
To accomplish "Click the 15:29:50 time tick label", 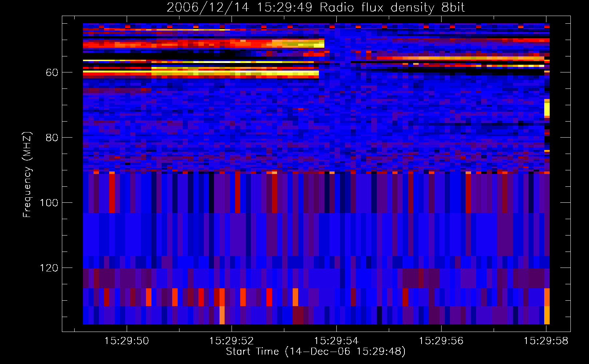I will (x=127, y=341).
